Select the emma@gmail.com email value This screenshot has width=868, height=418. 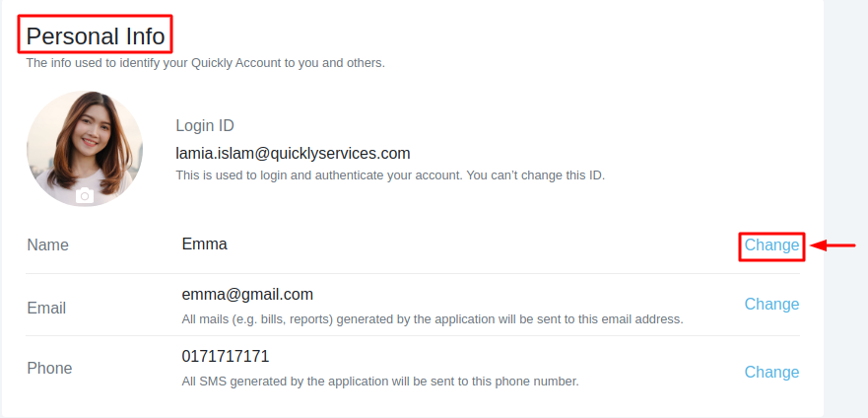coord(247,294)
